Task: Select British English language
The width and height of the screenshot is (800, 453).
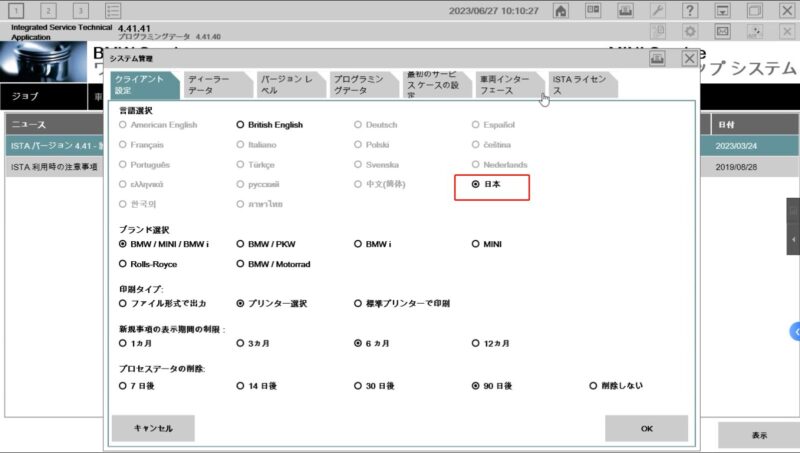Action: tap(270, 124)
